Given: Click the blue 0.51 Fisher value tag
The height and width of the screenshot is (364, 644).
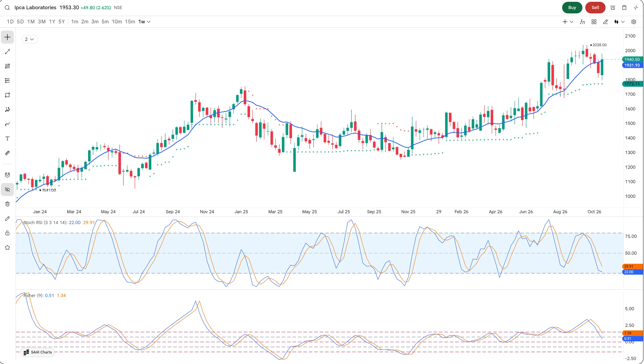Looking at the screenshot, I should pos(632,339).
